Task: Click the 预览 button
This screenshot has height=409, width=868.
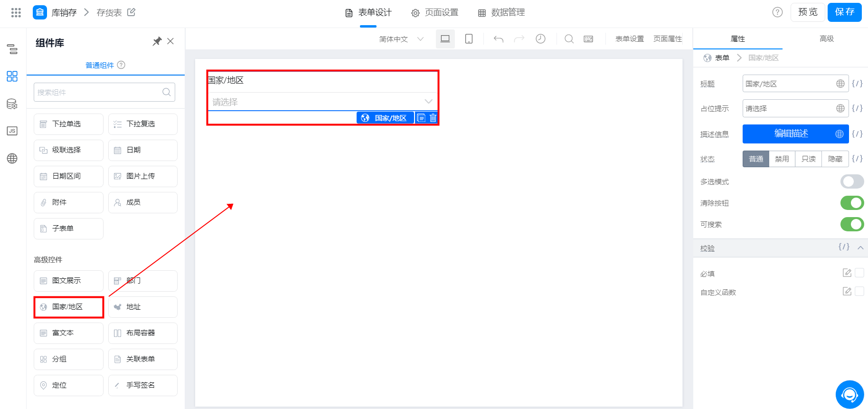Action: pos(808,12)
